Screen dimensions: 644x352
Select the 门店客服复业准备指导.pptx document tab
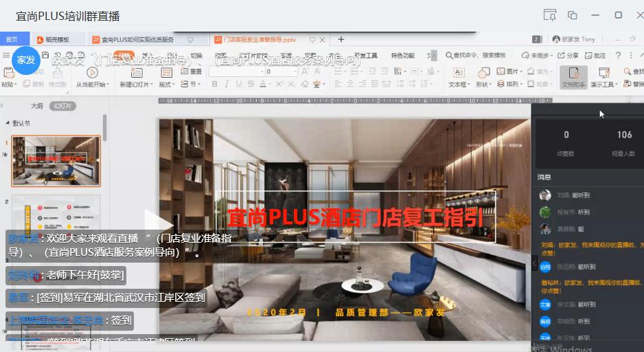260,39
